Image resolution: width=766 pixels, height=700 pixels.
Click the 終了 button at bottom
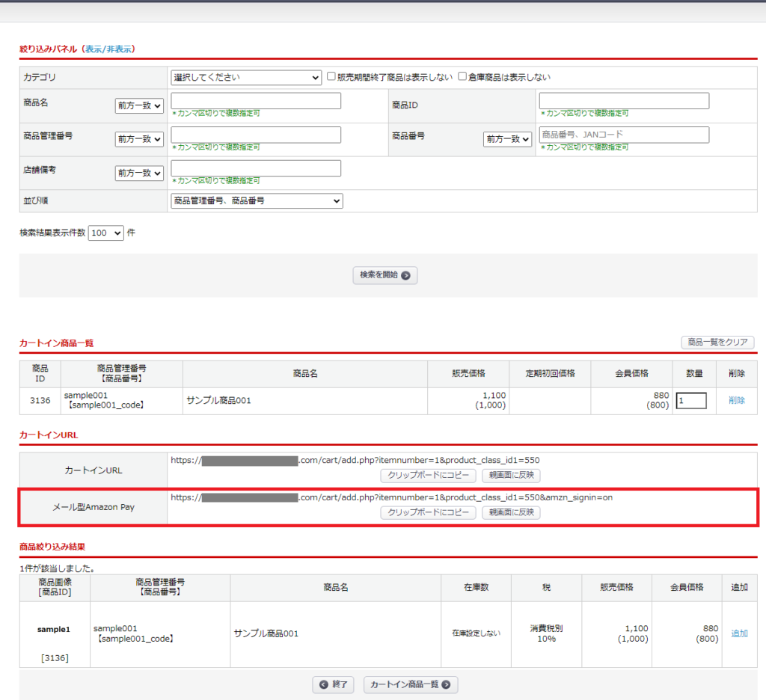tap(334, 684)
